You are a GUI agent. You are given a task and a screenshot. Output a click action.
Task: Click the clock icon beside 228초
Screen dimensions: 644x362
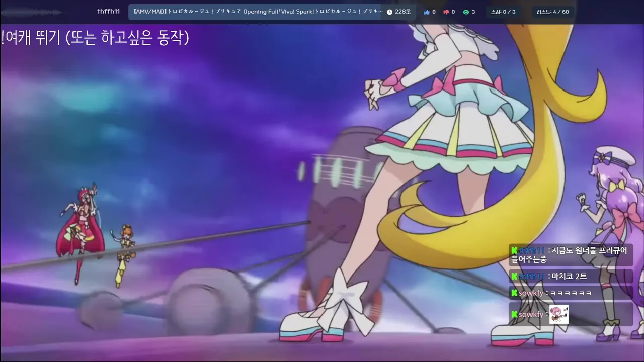389,12
